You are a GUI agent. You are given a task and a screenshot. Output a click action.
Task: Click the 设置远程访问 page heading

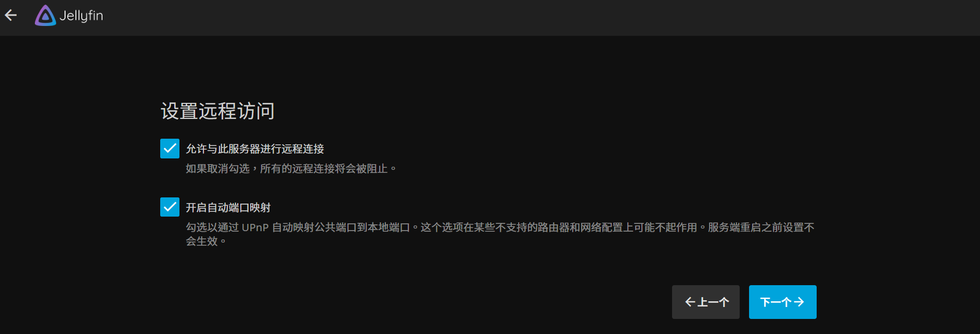[217, 111]
